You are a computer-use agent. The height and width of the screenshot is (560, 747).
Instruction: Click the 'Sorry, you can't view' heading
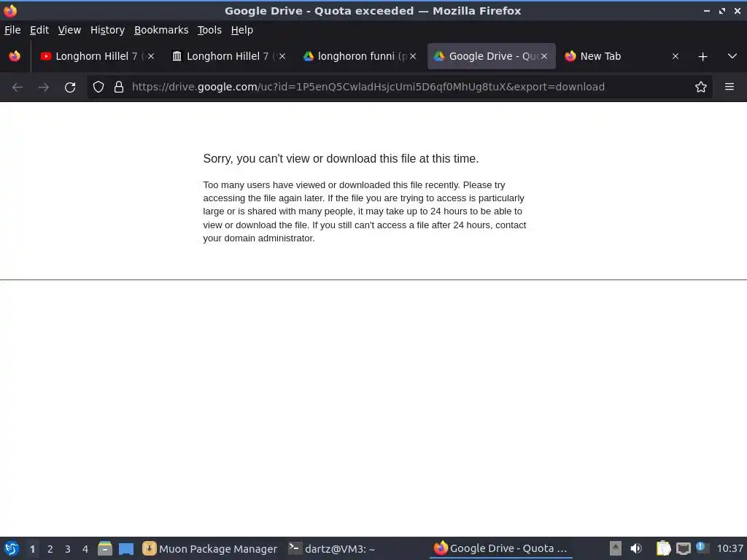tap(341, 158)
